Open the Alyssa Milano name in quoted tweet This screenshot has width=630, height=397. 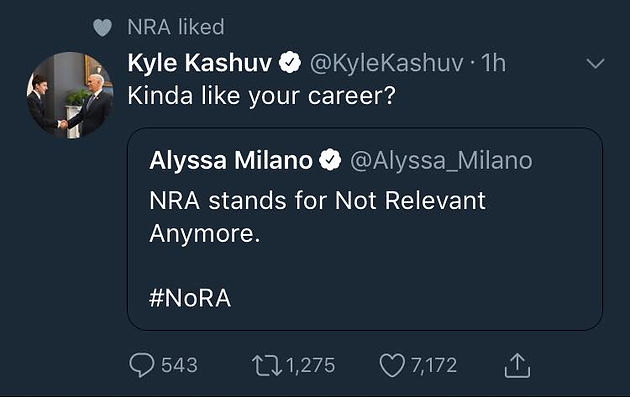point(231,160)
